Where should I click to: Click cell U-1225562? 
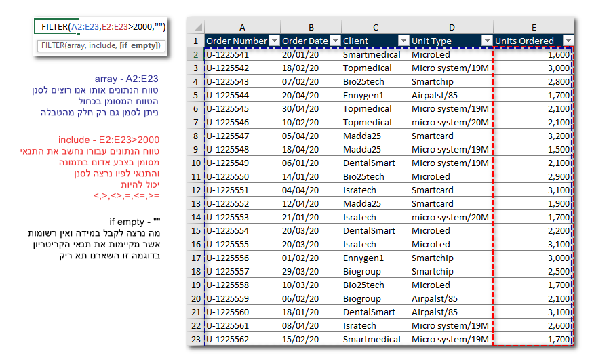(x=242, y=339)
